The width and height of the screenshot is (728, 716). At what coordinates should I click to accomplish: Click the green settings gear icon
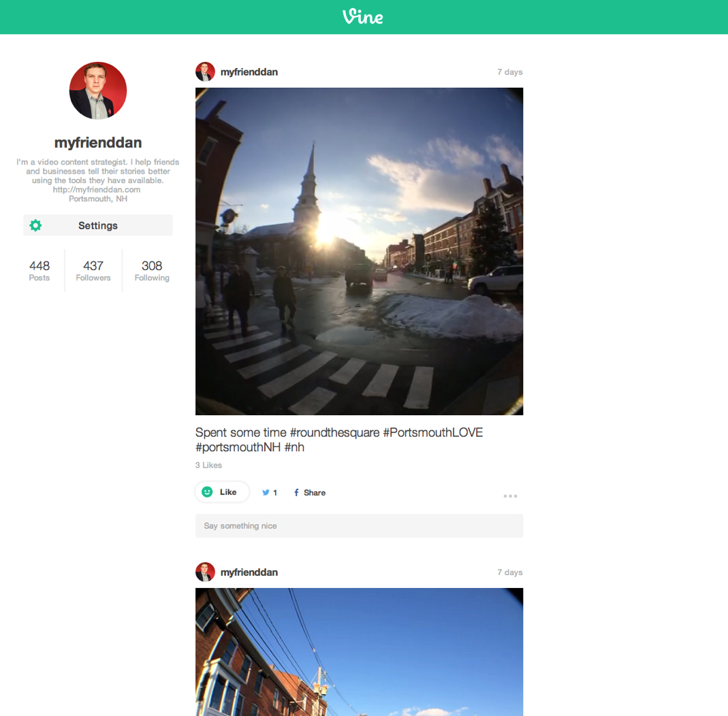tap(35, 225)
